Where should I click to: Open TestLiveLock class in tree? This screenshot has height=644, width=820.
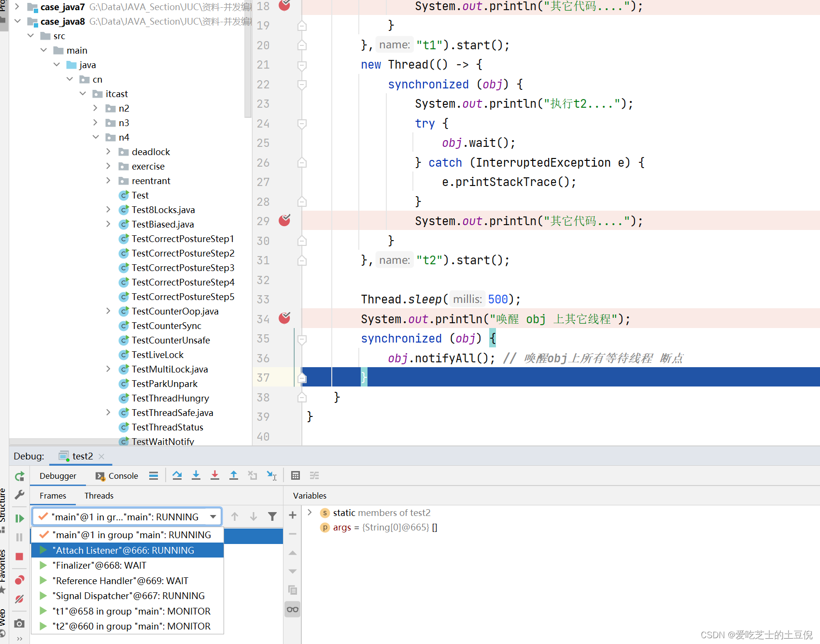[x=157, y=355]
